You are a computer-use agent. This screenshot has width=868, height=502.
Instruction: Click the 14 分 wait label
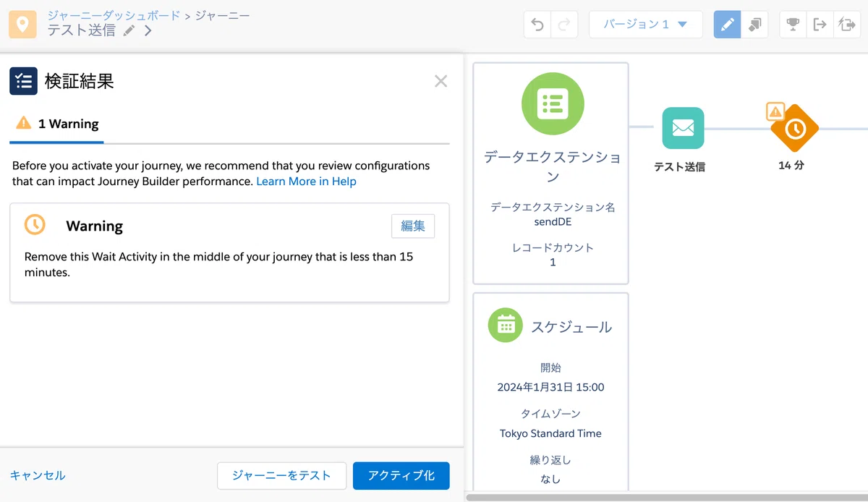tap(791, 165)
